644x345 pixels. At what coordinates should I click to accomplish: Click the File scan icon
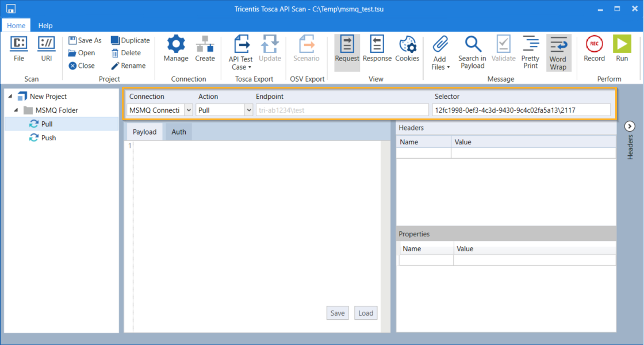pyautogui.click(x=19, y=49)
